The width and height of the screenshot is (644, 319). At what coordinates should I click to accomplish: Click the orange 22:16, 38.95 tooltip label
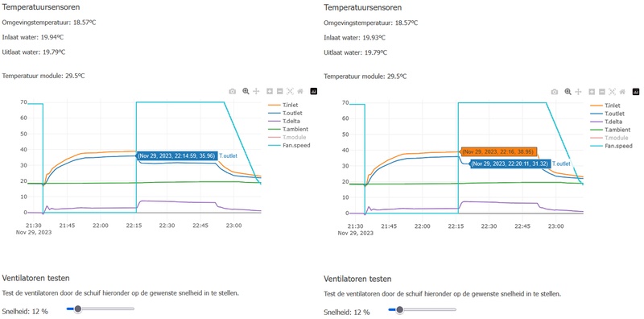point(497,152)
